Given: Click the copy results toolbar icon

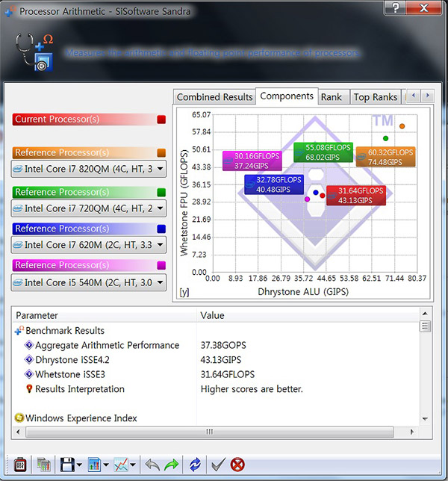Looking at the screenshot, I should (x=43, y=465).
